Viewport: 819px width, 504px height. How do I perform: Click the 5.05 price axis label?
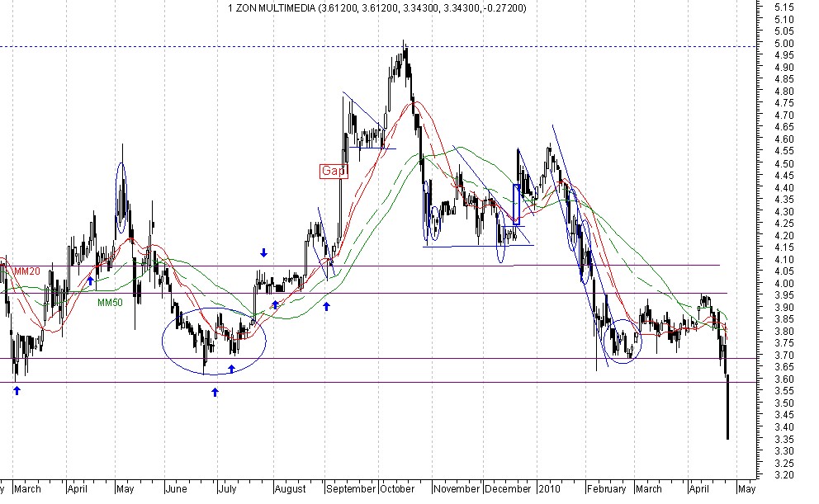click(x=785, y=31)
